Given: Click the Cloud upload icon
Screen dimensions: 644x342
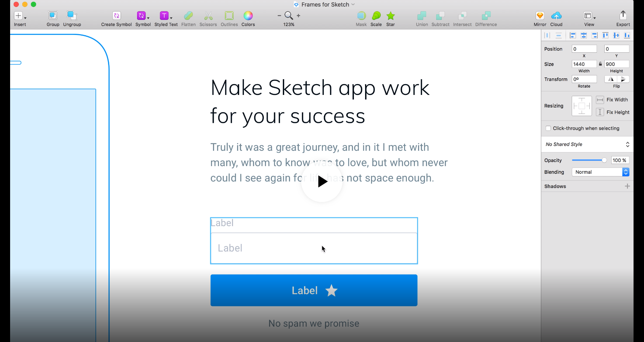Looking at the screenshot, I should [x=556, y=16].
